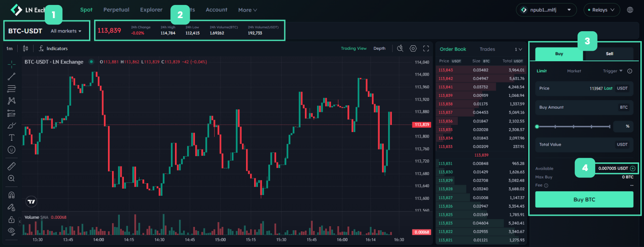Click the buy amount percentage slider handle
Screen dimensions: 644x247
pyautogui.click(x=537, y=127)
